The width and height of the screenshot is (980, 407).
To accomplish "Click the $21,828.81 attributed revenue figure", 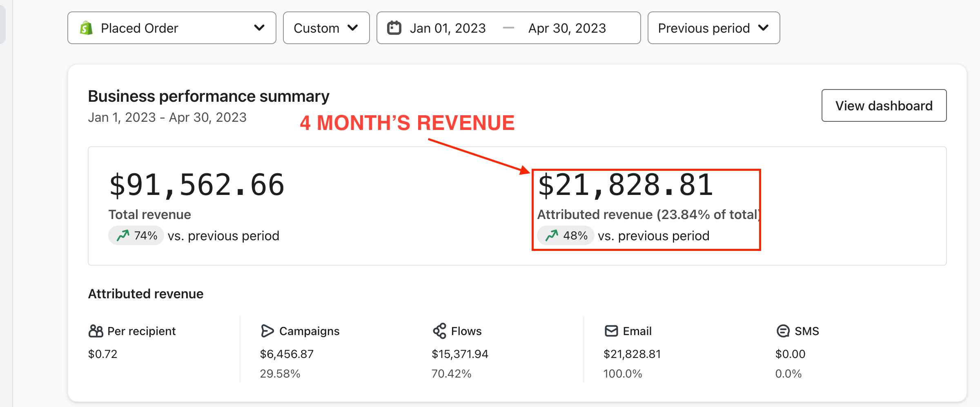I will point(625,185).
